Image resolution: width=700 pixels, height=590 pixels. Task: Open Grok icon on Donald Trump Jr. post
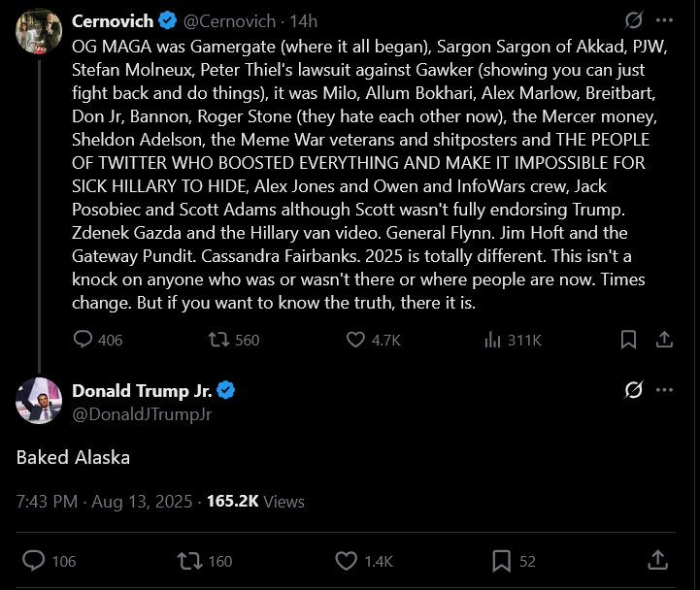[x=633, y=390]
